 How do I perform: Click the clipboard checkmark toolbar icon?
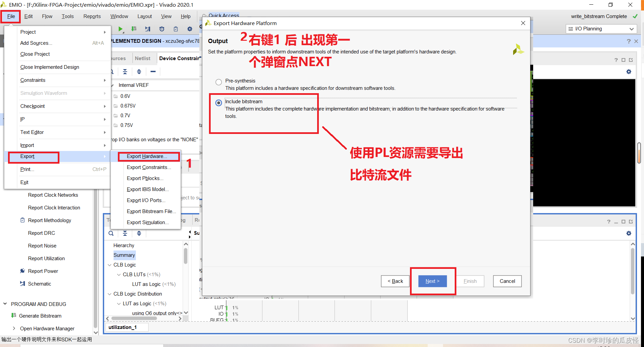pos(176,29)
